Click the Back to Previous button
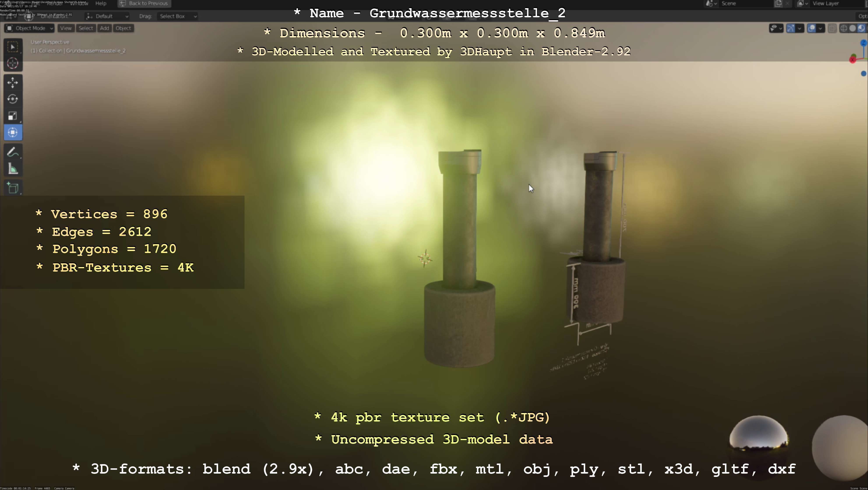 144,3
